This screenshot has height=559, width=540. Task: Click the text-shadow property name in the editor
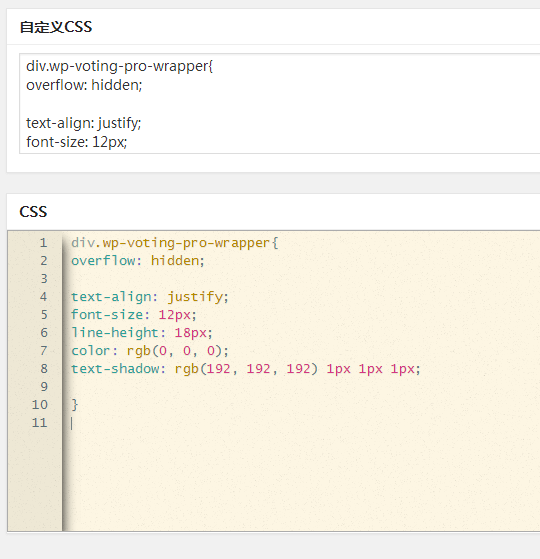pos(115,368)
